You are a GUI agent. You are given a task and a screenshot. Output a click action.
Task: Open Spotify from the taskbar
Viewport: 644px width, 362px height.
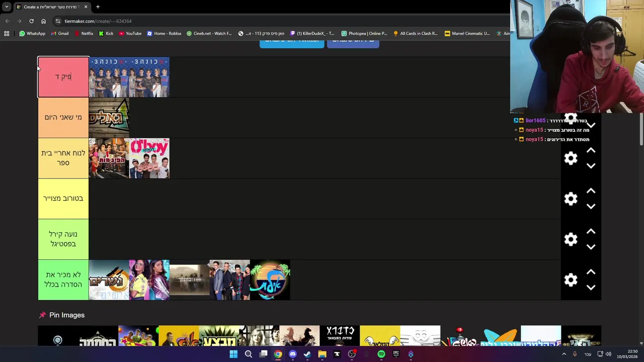tap(381, 354)
